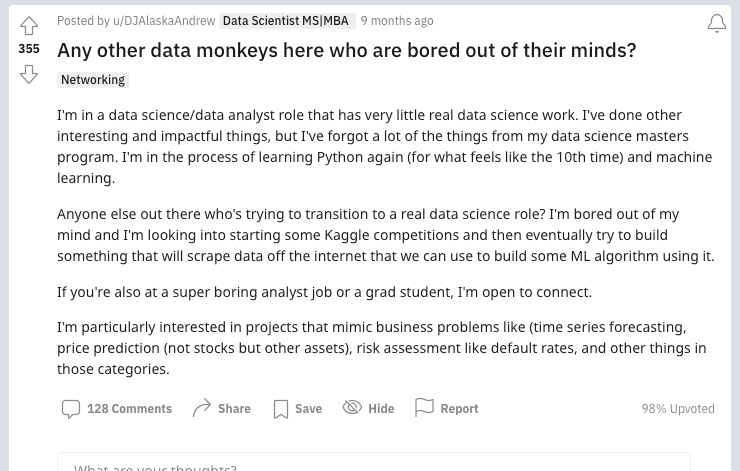Click the 355 vote score
The image size is (740, 471).
pyautogui.click(x=29, y=49)
